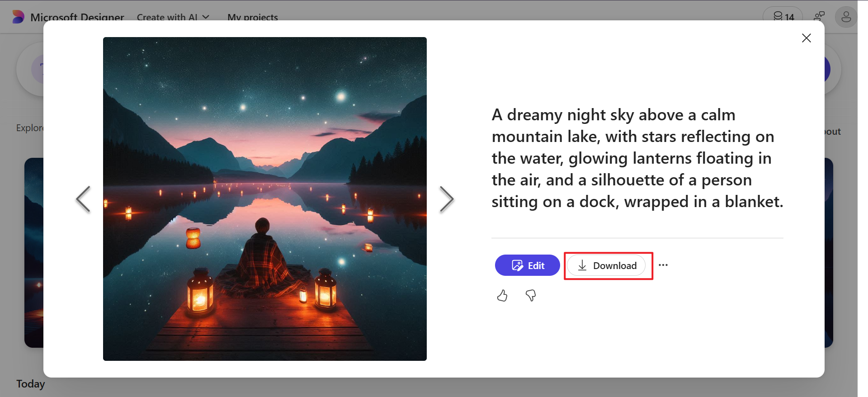The height and width of the screenshot is (397, 868).
Task: Open the more options ellipsis menu
Action: (663, 265)
